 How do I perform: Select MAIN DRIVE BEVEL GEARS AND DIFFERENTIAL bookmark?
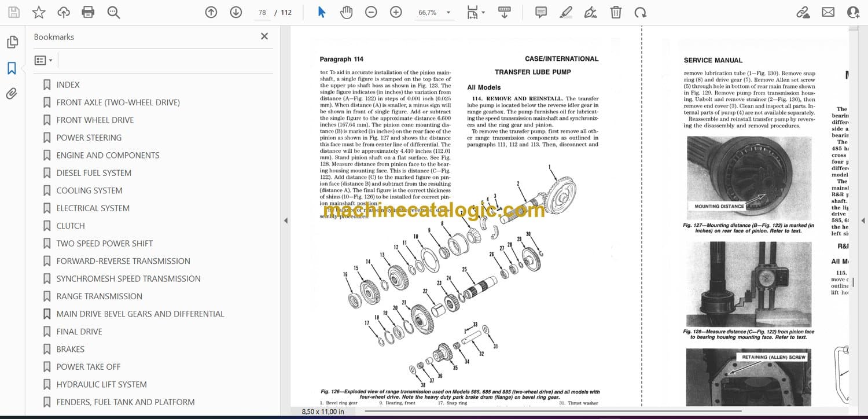(x=140, y=314)
